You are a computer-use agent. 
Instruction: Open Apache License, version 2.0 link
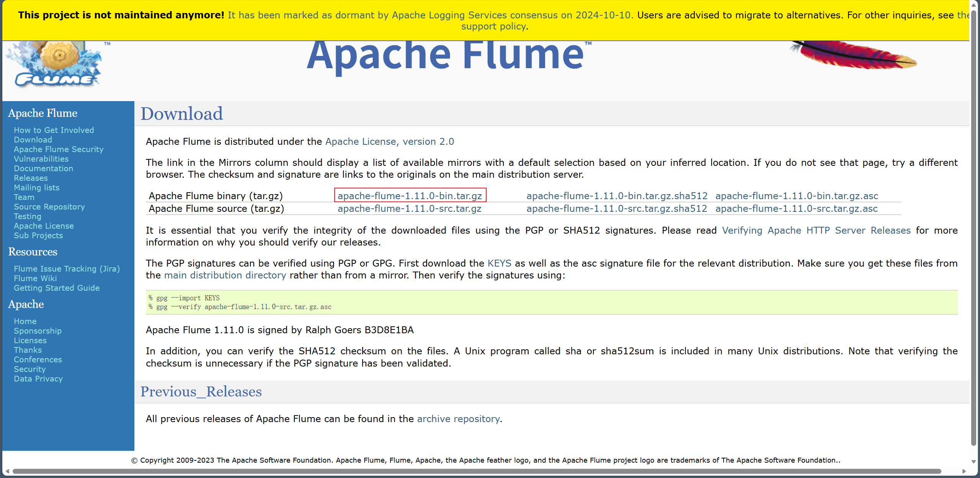(x=389, y=141)
